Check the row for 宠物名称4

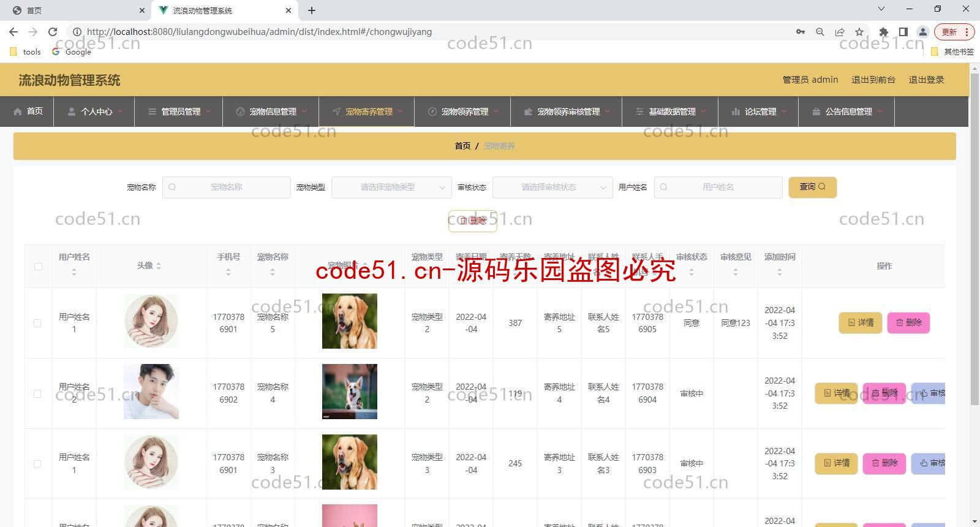click(x=37, y=393)
